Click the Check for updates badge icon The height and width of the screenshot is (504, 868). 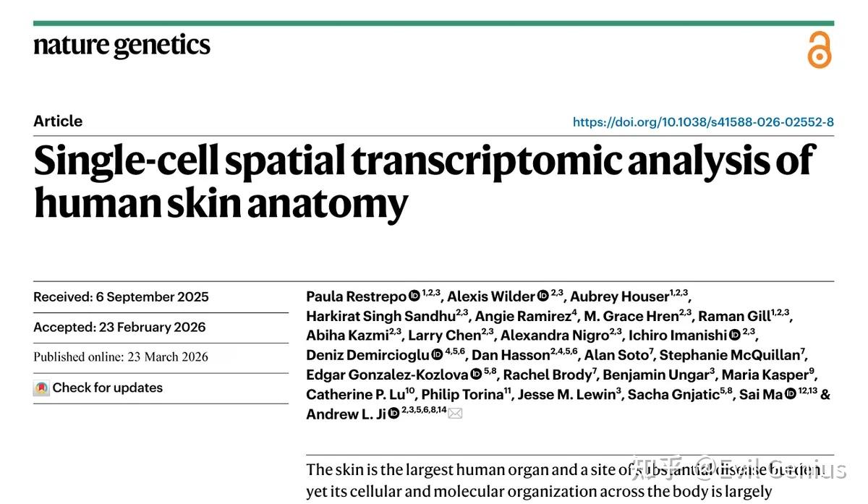pyautogui.click(x=41, y=388)
